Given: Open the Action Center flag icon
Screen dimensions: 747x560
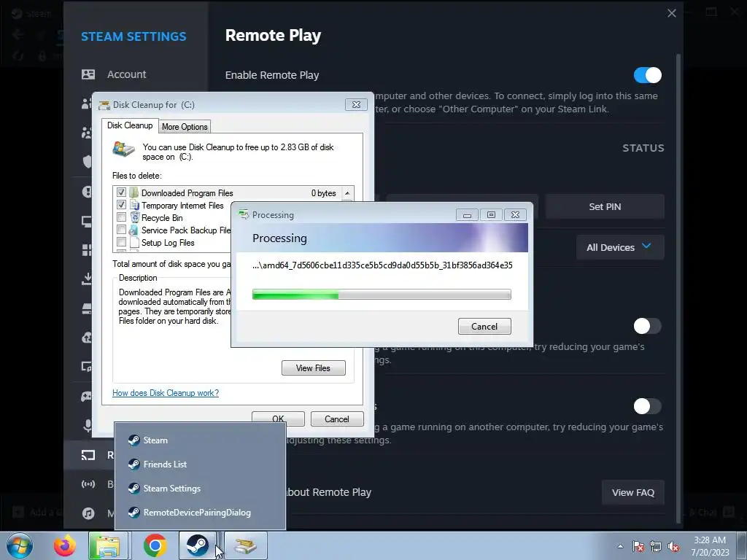Looking at the screenshot, I should coord(638,547).
